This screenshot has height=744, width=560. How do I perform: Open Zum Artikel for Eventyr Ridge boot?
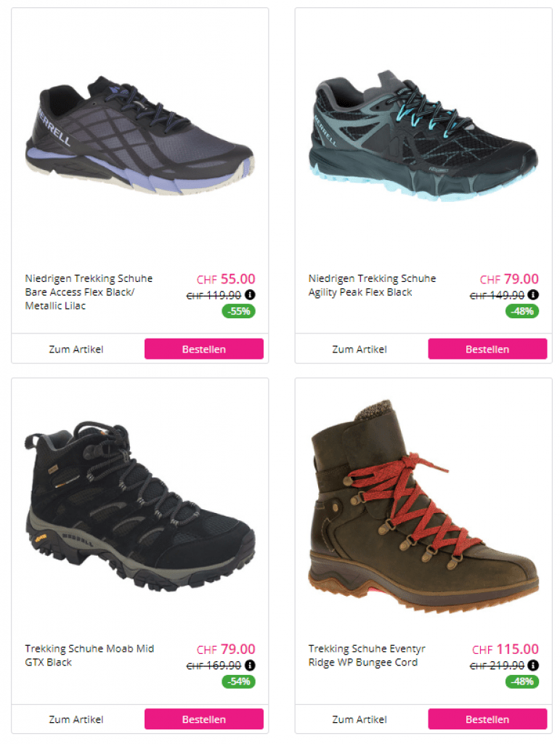[360, 719]
